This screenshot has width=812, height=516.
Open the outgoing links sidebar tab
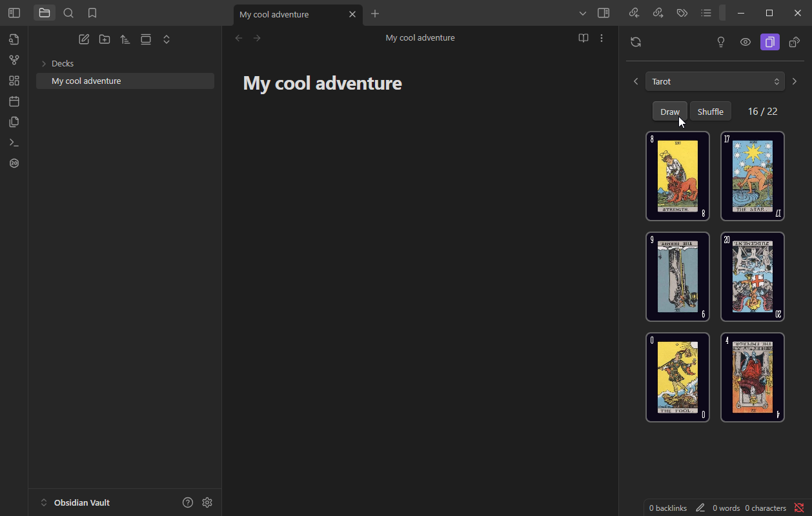[658, 13]
